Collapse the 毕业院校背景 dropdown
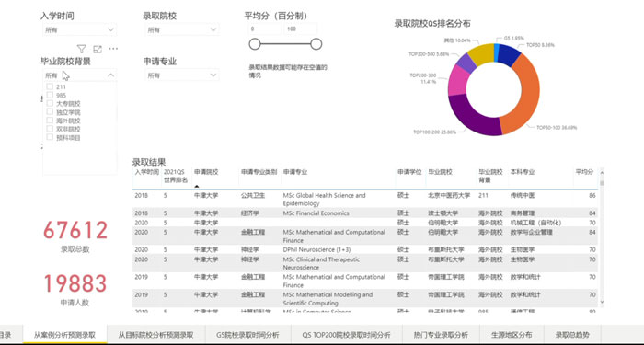This screenshot has height=345, width=644. (x=110, y=75)
